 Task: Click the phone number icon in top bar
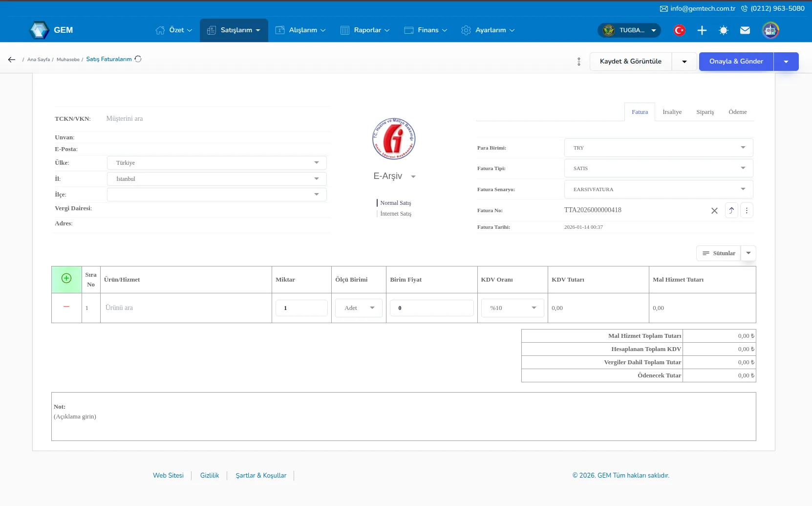pos(744,8)
